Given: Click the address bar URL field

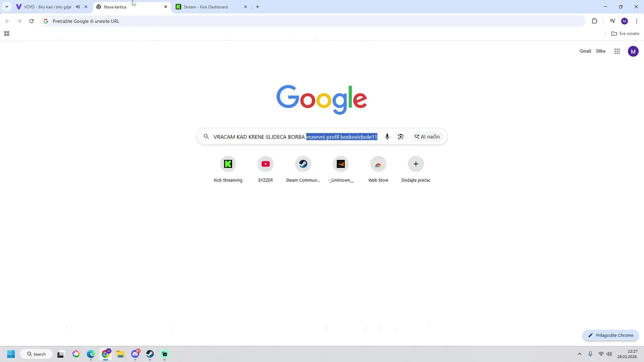Looking at the screenshot, I should (313, 21).
